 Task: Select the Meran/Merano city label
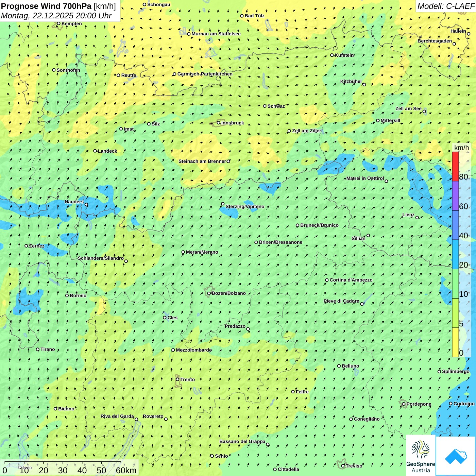(x=202, y=252)
